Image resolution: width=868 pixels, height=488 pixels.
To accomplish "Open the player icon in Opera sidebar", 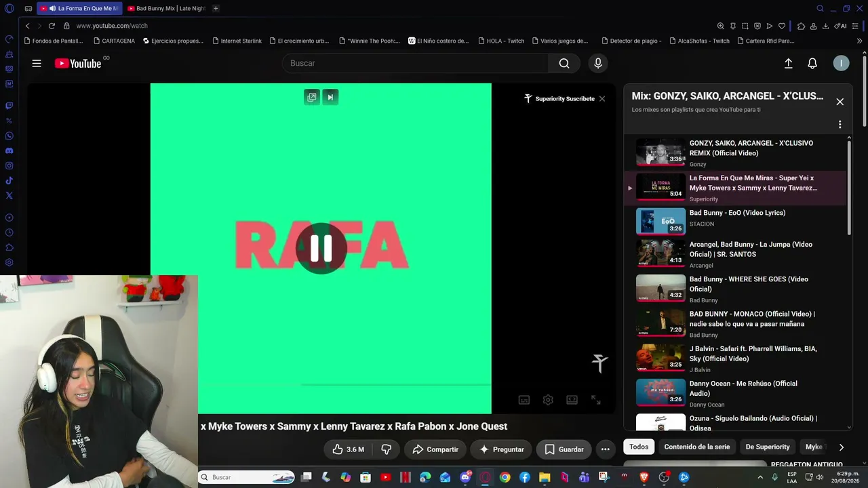I will (x=9, y=218).
